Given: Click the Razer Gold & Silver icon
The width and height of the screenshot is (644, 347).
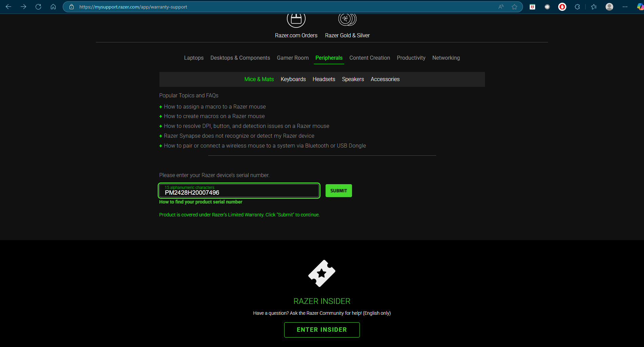Looking at the screenshot, I should click(x=347, y=20).
